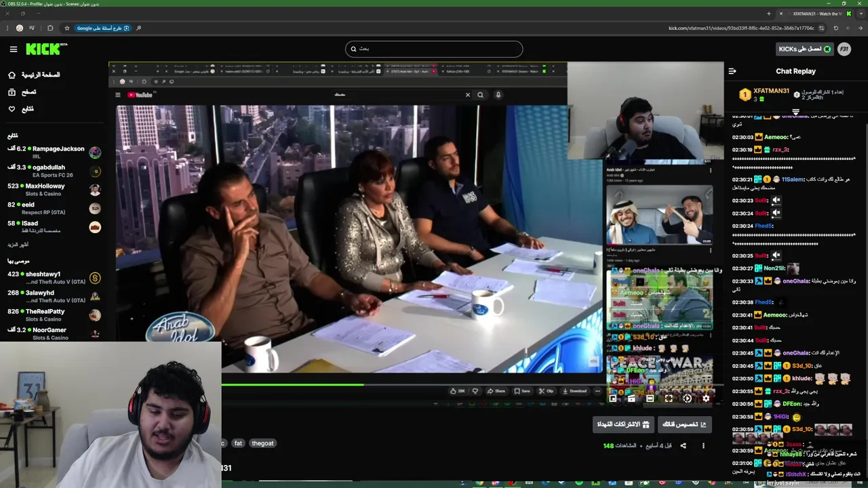
Task: Focus the Kick search box
Action: click(434, 49)
